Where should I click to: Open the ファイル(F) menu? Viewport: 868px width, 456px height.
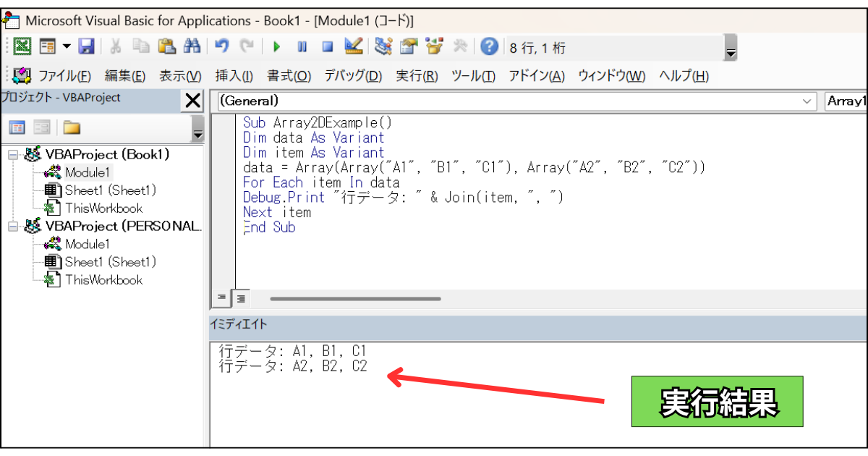[x=65, y=76]
